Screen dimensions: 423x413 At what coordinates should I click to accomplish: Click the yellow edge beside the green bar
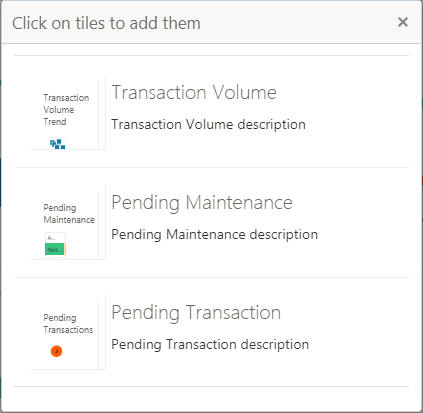pos(65,249)
